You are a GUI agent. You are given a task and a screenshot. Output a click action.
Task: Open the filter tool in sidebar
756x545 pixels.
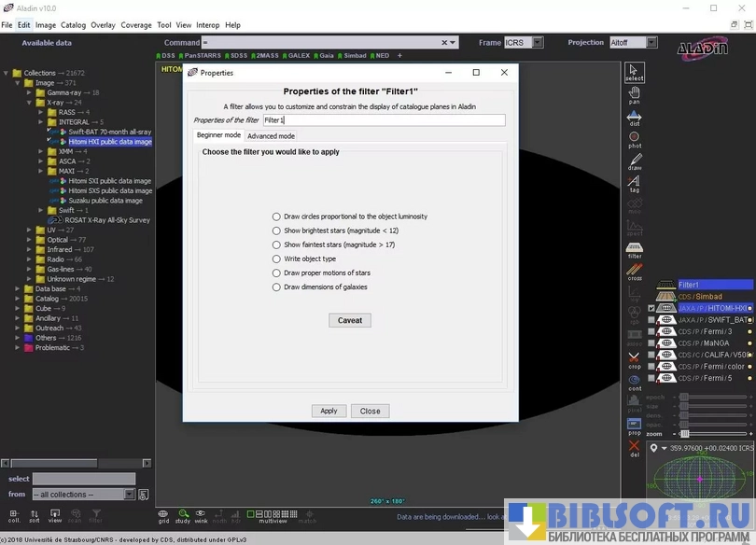(634, 250)
